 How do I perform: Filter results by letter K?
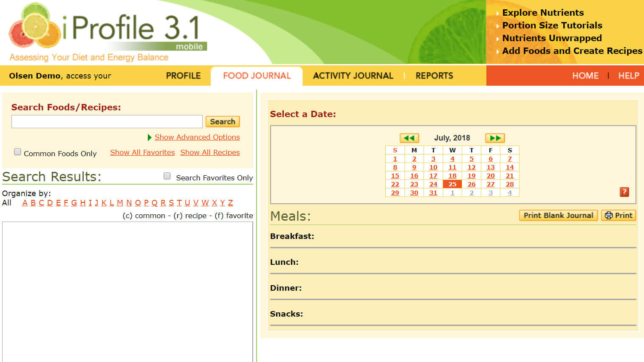coord(104,203)
